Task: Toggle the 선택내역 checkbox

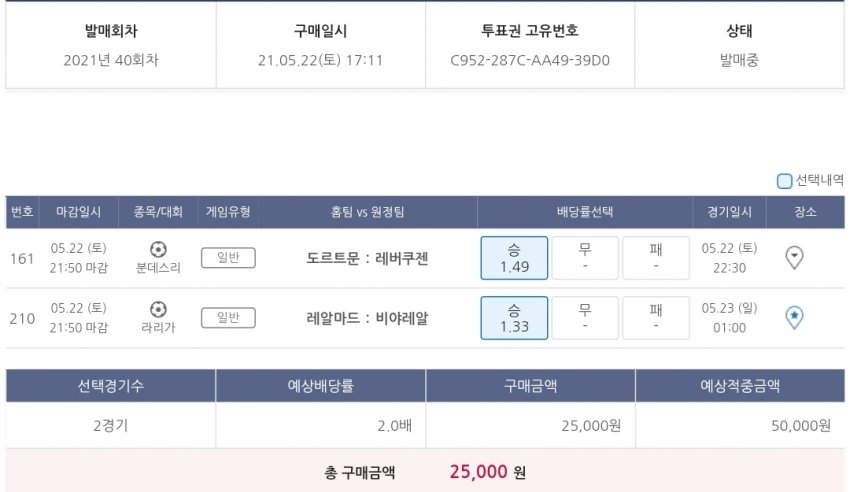Action: [x=785, y=181]
